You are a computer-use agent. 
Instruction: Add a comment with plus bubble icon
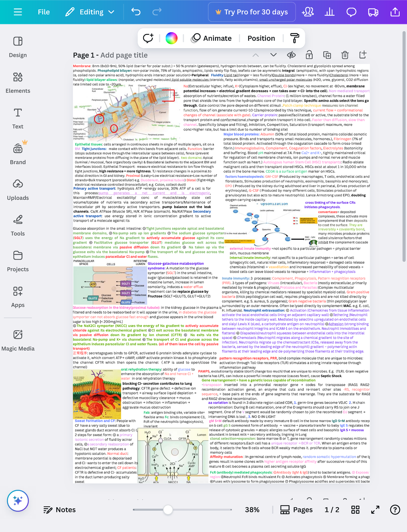(148, 38)
